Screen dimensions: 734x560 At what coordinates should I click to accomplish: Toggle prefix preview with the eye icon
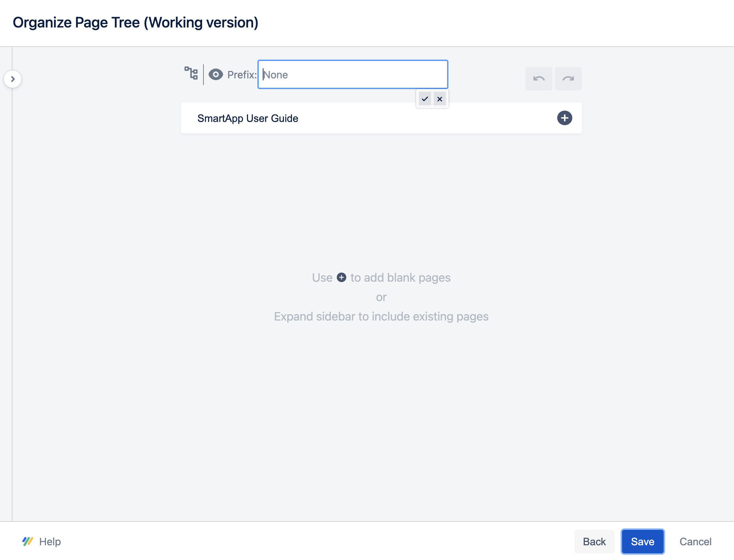(216, 74)
